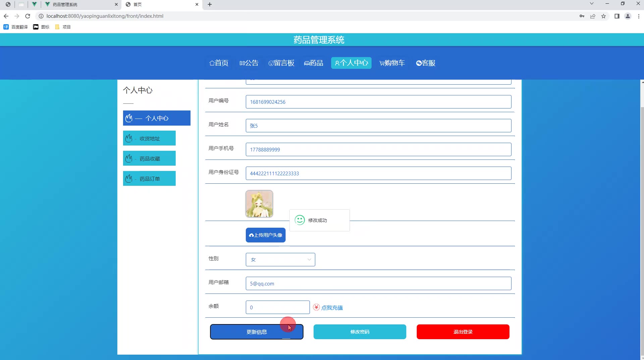Switch to the 药品管理系统 browser tab
This screenshot has height=360, width=644.
(80, 4)
